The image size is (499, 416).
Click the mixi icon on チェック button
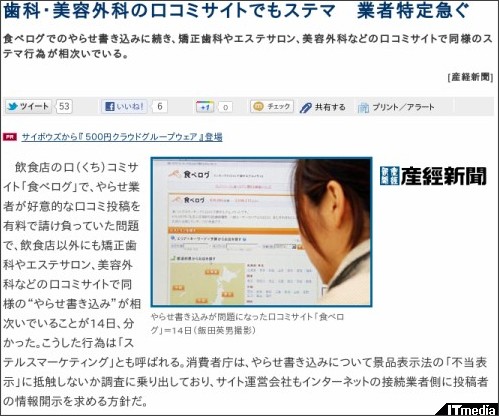click(258, 106)
